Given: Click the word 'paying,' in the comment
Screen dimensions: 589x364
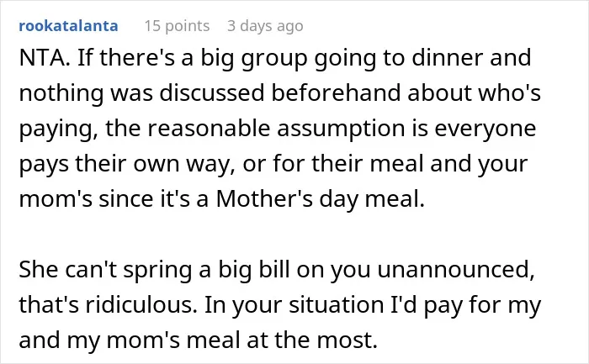Looking at the screenshot, I should point(59,129).
